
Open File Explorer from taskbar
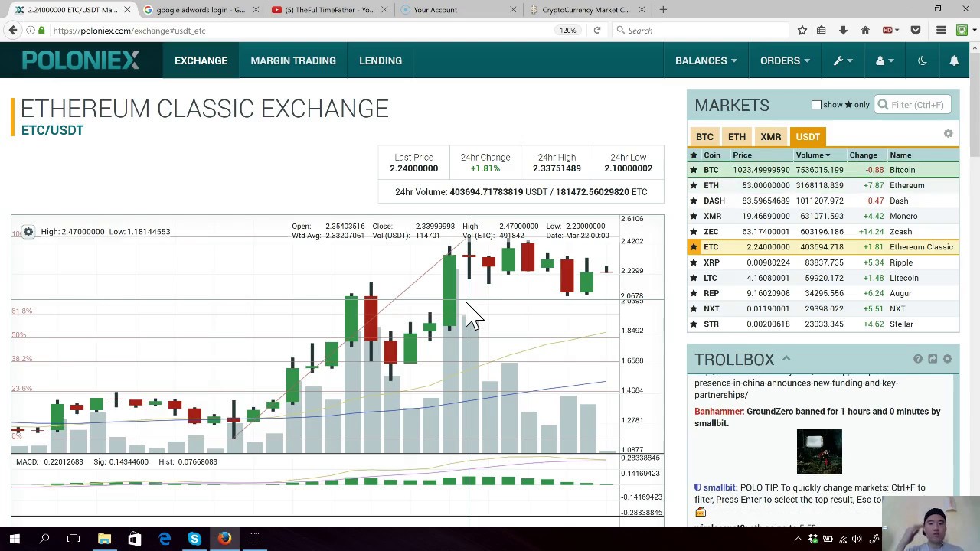pyautogui.click(x=104, y=539)
